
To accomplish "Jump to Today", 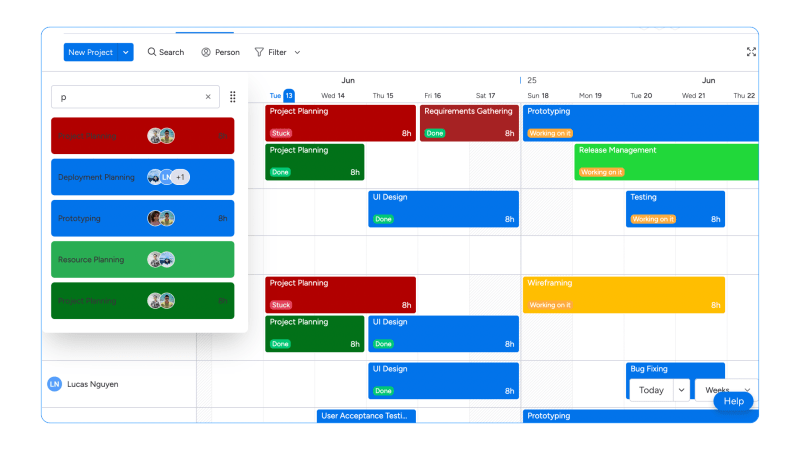I will (652, 390).
